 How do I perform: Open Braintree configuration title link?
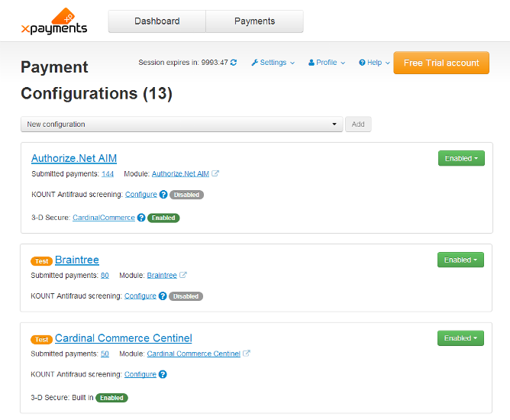click(77, 260)
